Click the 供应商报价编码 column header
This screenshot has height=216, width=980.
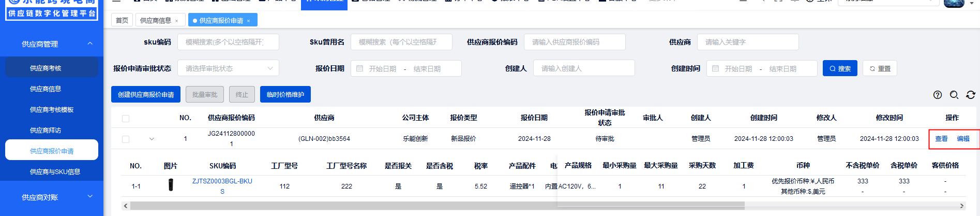tap(231, 118)
